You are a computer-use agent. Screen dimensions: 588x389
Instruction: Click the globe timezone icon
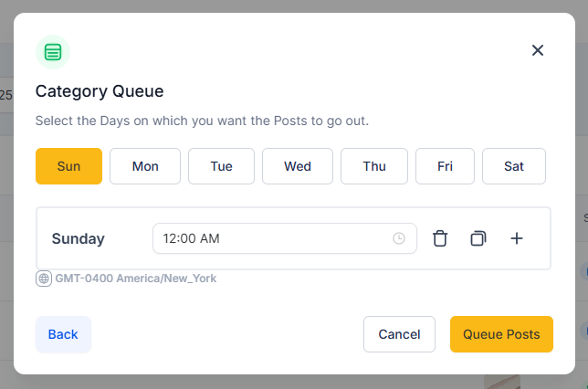[44, 279]
